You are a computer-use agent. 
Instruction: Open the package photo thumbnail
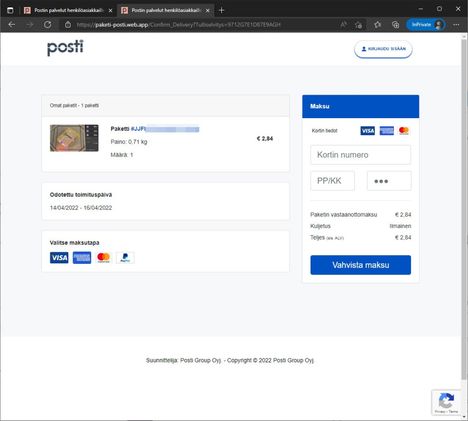74,138
